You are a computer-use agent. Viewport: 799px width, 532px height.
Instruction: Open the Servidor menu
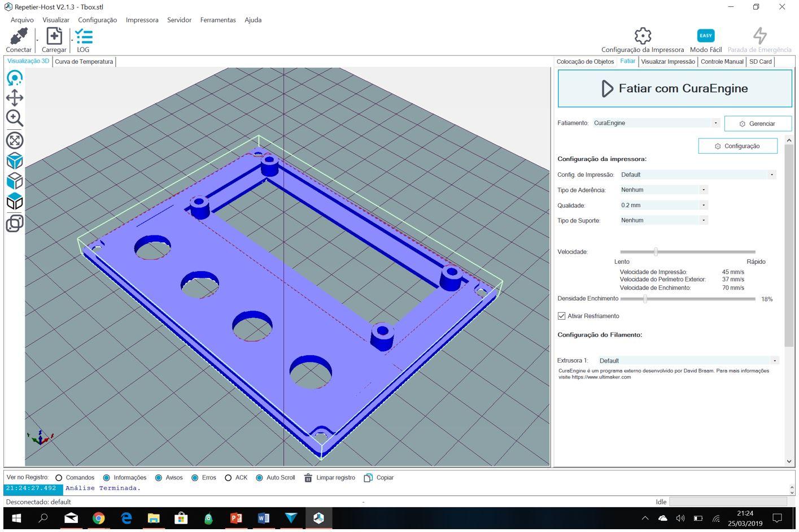coord(179,20)
